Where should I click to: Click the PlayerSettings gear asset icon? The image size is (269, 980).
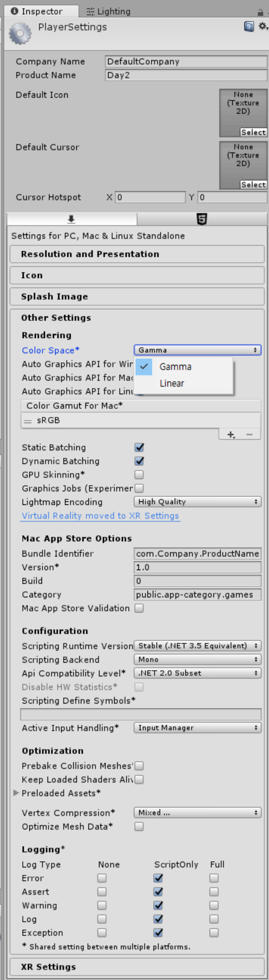tap(20, 33)
